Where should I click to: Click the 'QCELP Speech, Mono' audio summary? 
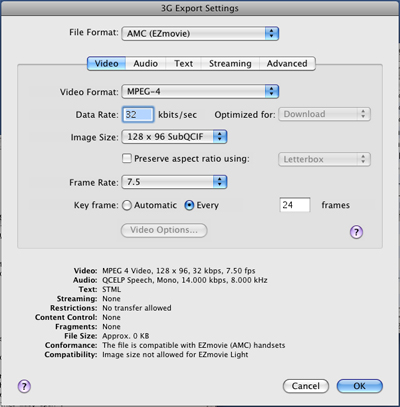185,280
